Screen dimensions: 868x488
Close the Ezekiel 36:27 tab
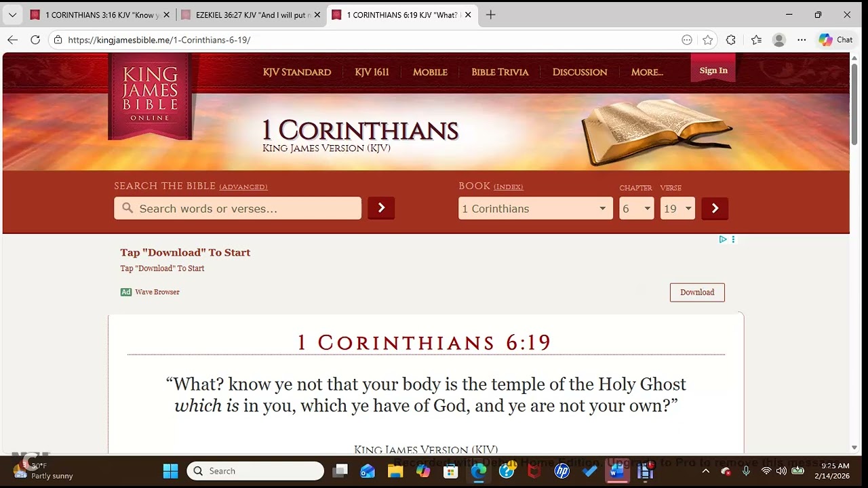(x=317, y=15)
